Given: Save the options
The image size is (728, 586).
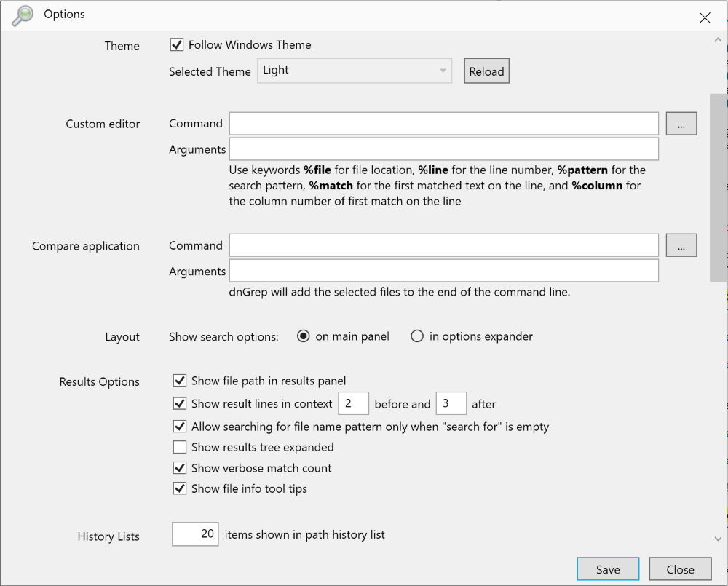Looking at the screenshot, I should (x=608, y=569).
